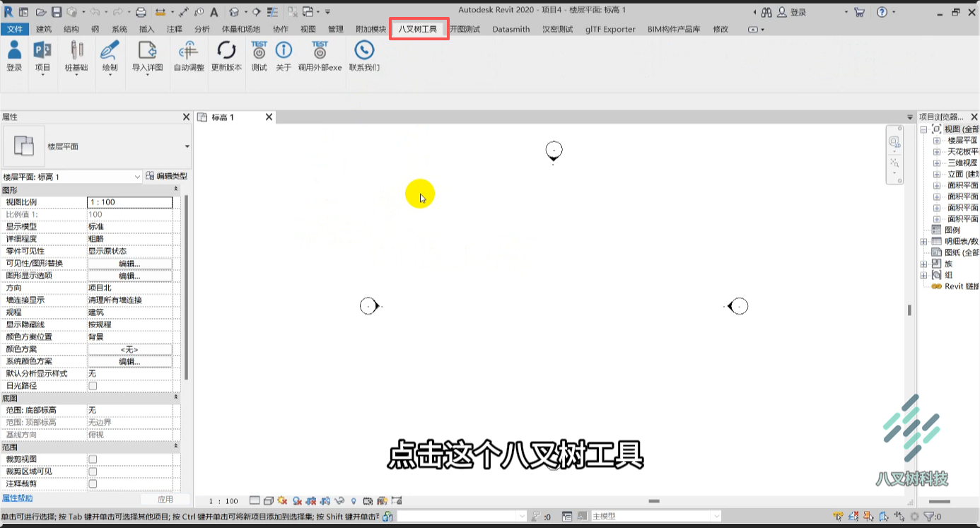Viewport: 980px width, 528px height.
Task: Open the 楼层平面: 标高 1 dropdown
Action: click(71, 177)
